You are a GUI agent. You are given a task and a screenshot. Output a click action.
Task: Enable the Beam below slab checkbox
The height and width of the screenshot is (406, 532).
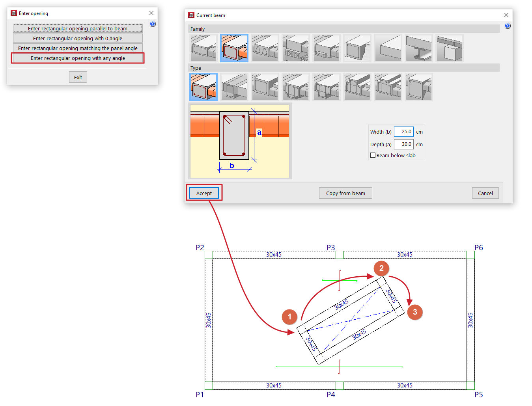[373, 155]
